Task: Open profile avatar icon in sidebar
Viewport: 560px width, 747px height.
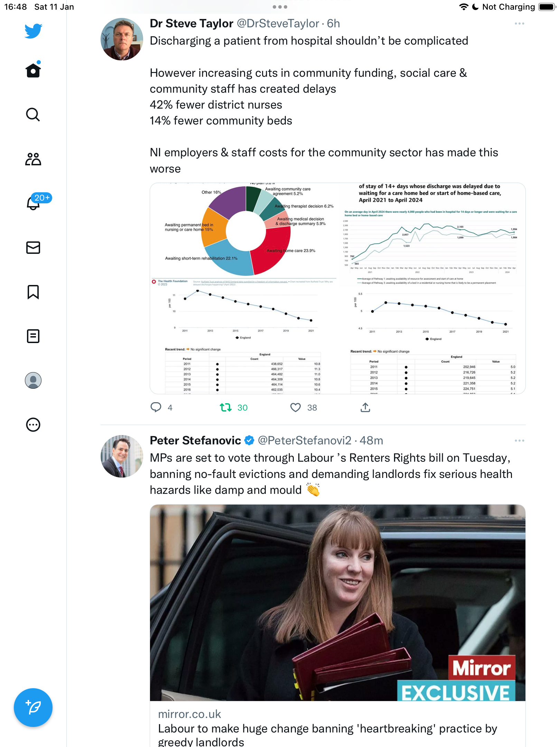Action: coord(33,380)
